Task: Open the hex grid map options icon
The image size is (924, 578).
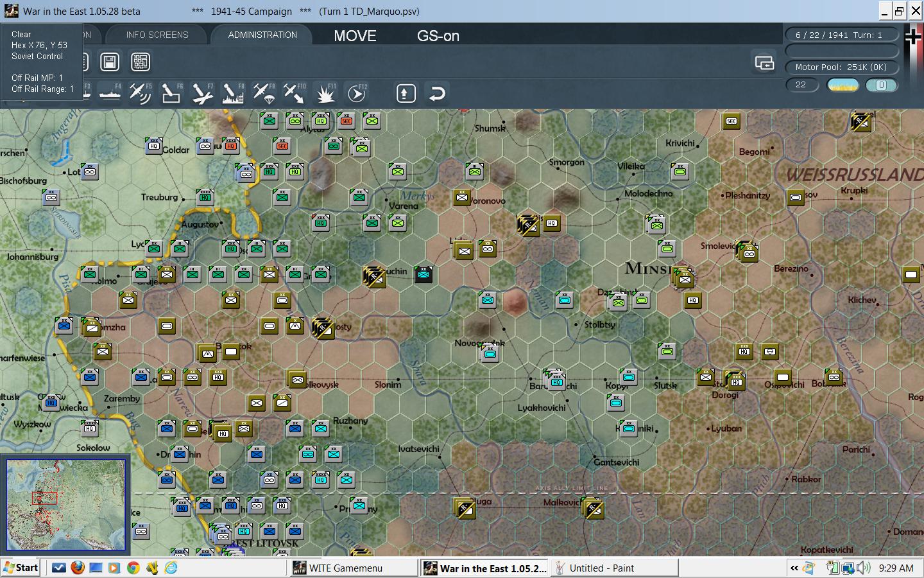Action: [x=141, y=62]
